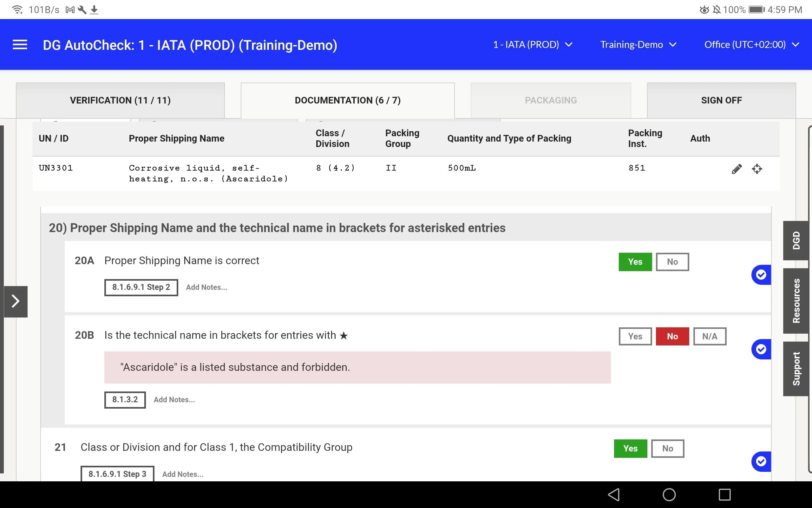
Task: Click the blue check circle beside question 21
Action: click(761, 461)
